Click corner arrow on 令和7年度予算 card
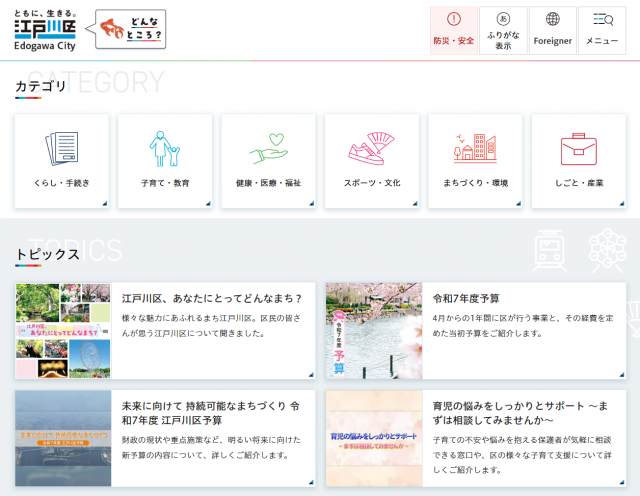This screenshot has width=640, height=496. pyautogui.click(x=622, y=374)
